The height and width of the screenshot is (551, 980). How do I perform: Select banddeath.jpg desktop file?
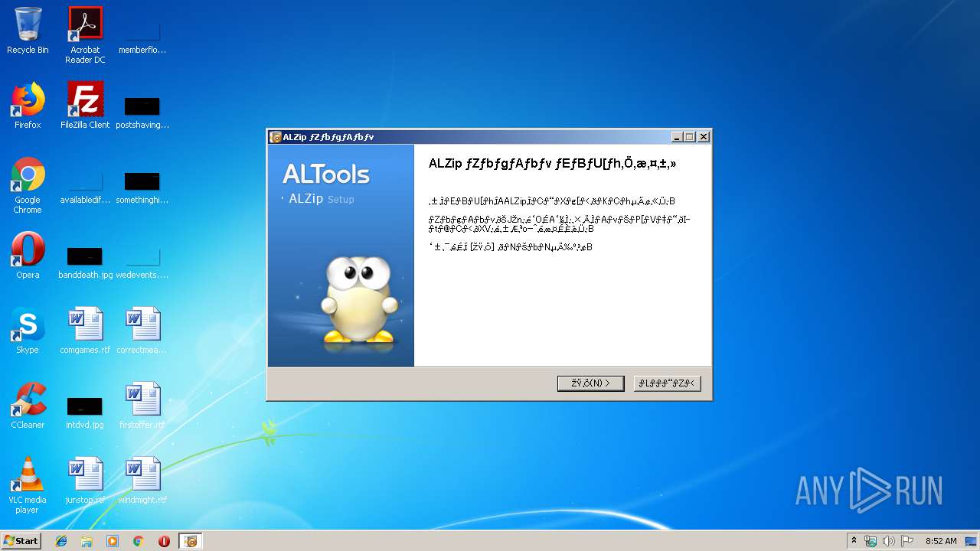coord(85,261)
